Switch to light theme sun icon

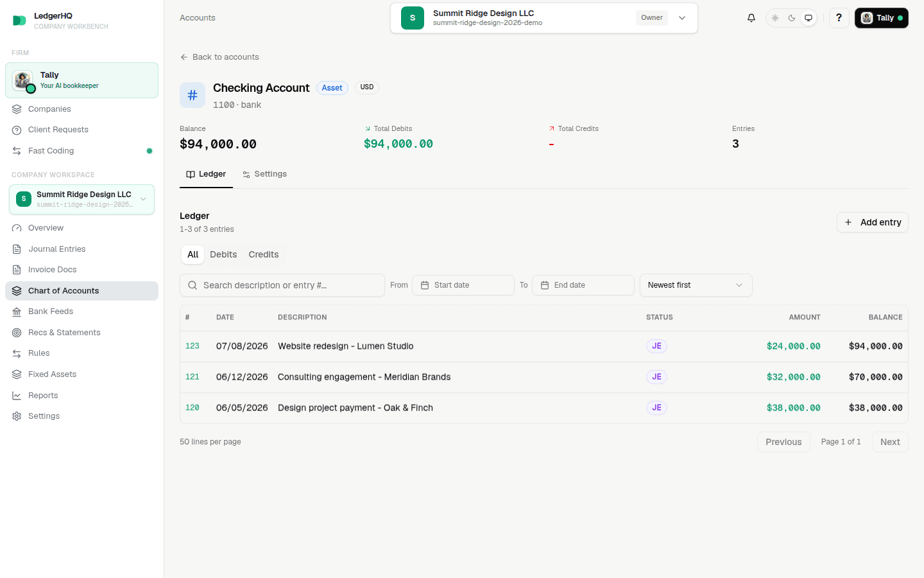click(x=775, y=18)
